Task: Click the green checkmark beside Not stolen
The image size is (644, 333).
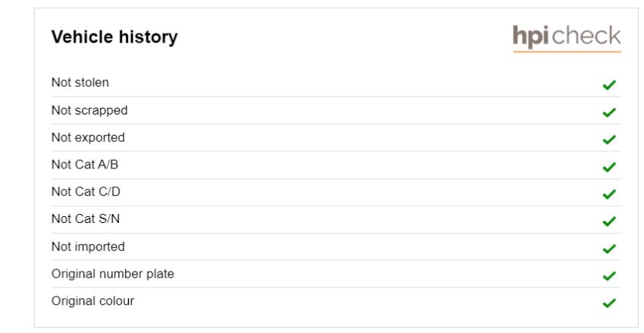Action: click(609, 85)
